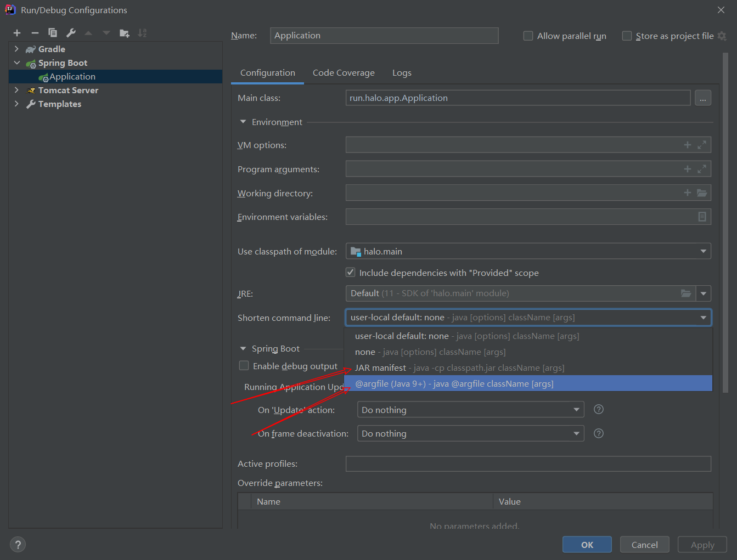Click the Store as project file gear icon
737x560 pixels.
point(722,36)
